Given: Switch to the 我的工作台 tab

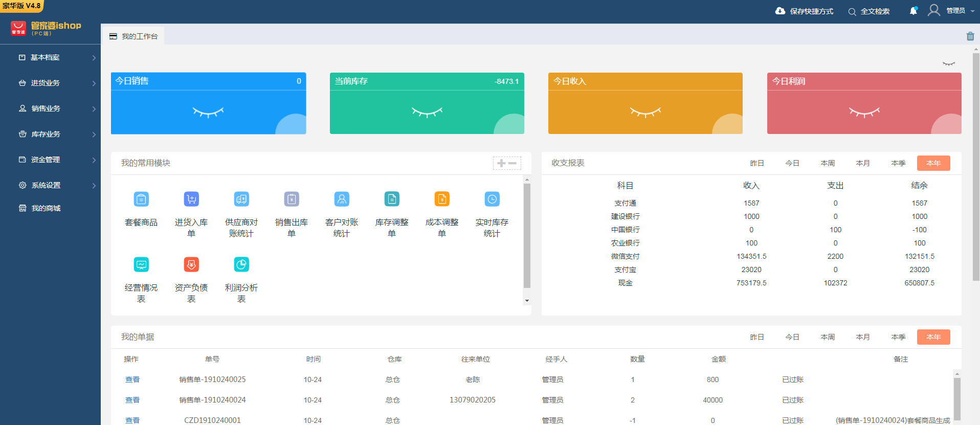Looking at the screenshot, I should pyautogui.click(x=133, y=36).
